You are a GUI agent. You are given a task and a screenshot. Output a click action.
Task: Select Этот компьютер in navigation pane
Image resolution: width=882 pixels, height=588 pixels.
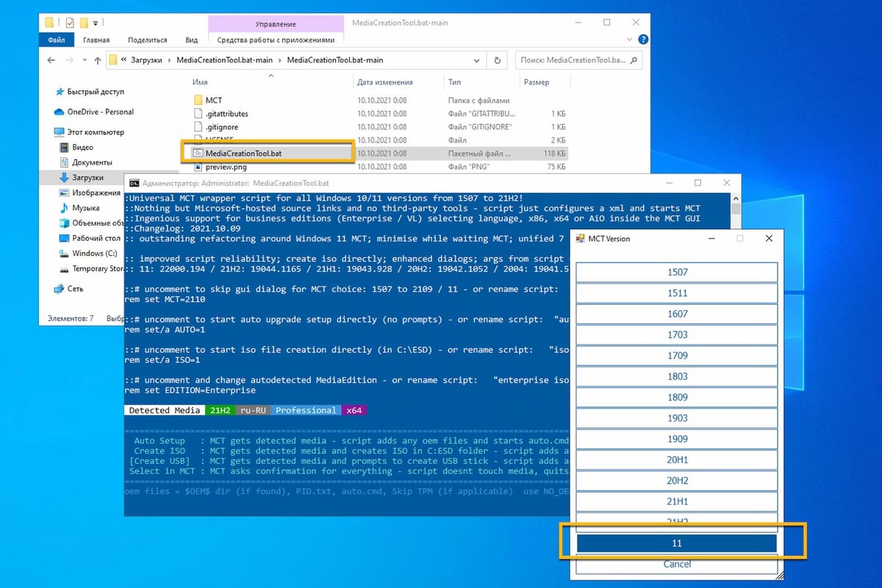coord(96,132)
